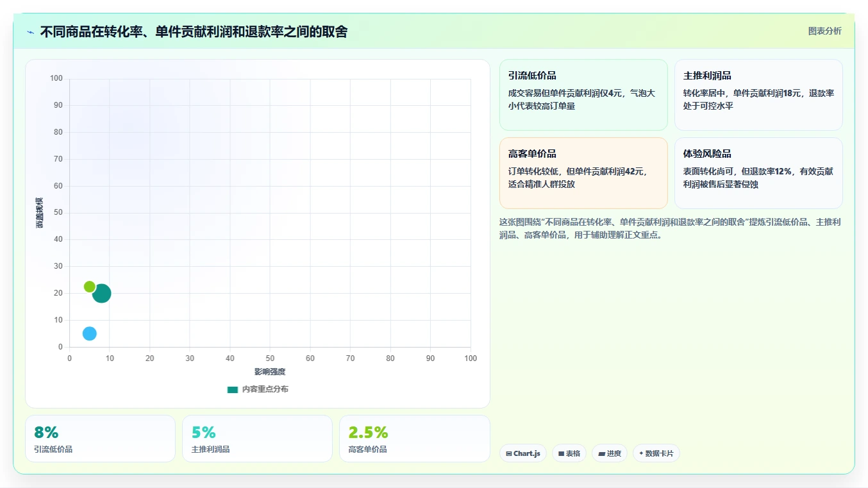Click the lightning icon beside the title
Image resolution: width=868 pixels, height=488 pixels.
(x=31, y=32)
